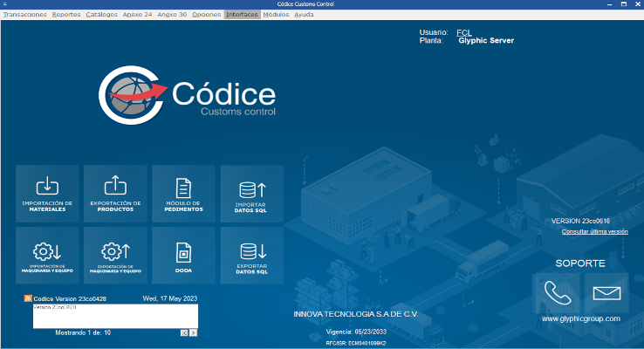Viewport: 644px width, 349px height.
Task: Click the Códice Customs Control logo
Action: point(187,95)
